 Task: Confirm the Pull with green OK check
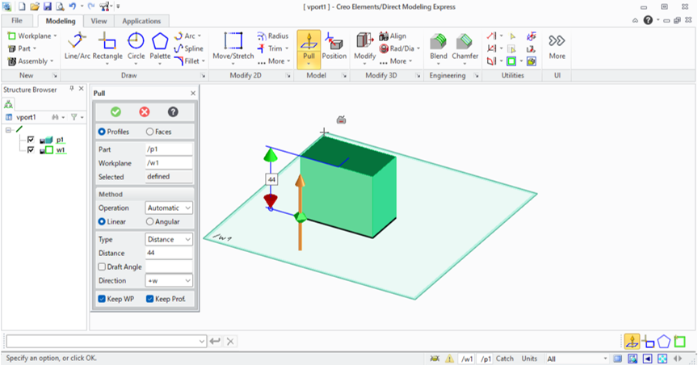(x=116, y=112)
